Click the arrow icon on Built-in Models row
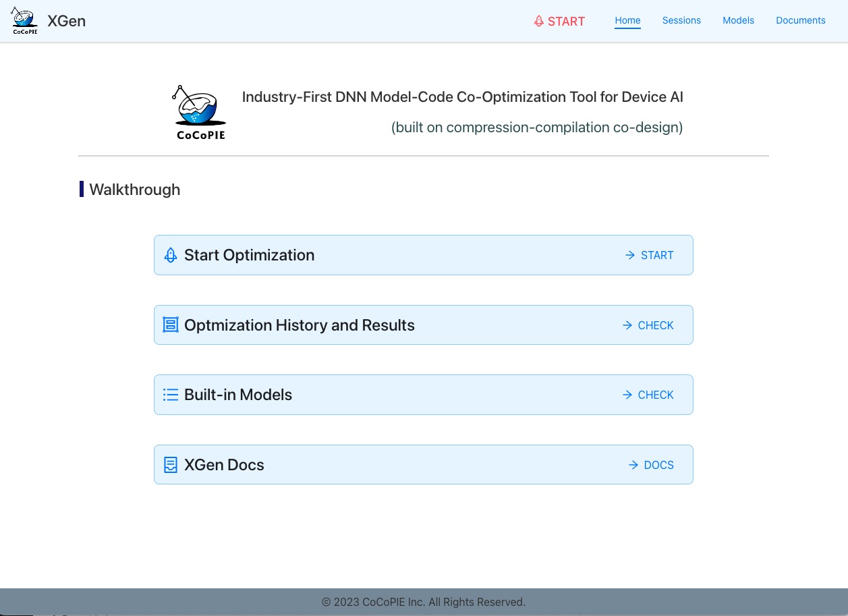The image size is (848, 616). point(627,395)
